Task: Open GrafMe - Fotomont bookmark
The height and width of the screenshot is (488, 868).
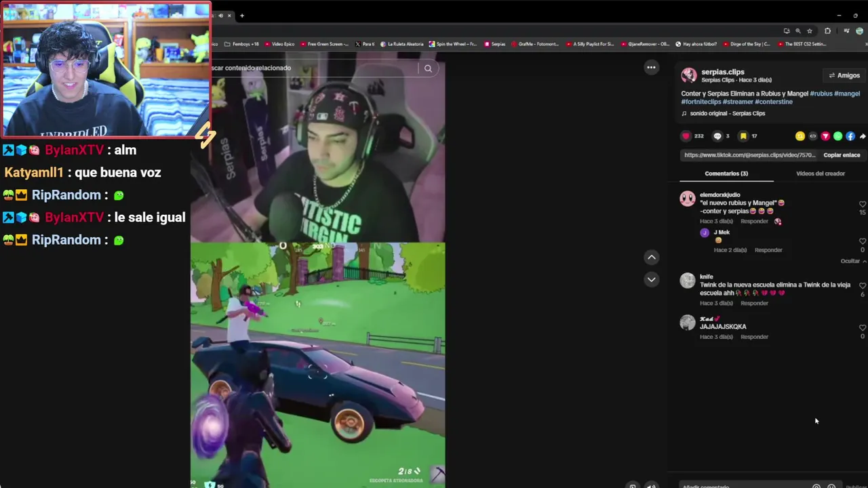Action: coord(535,44)
